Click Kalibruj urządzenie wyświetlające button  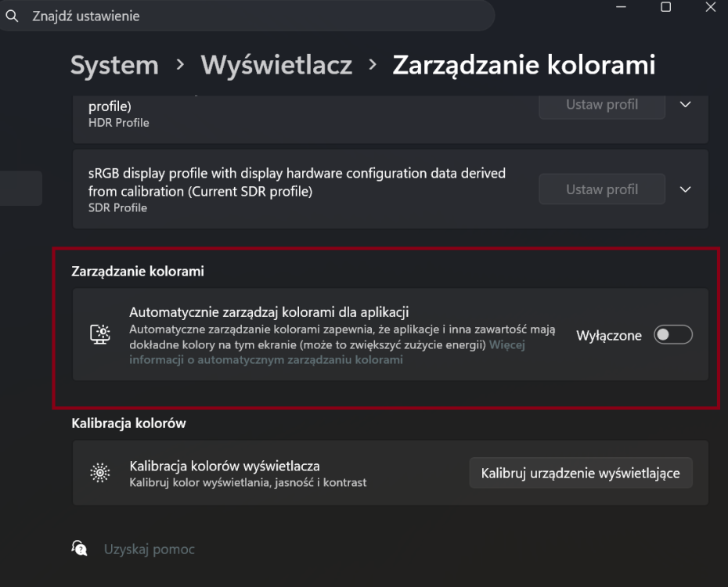point(581,473)
